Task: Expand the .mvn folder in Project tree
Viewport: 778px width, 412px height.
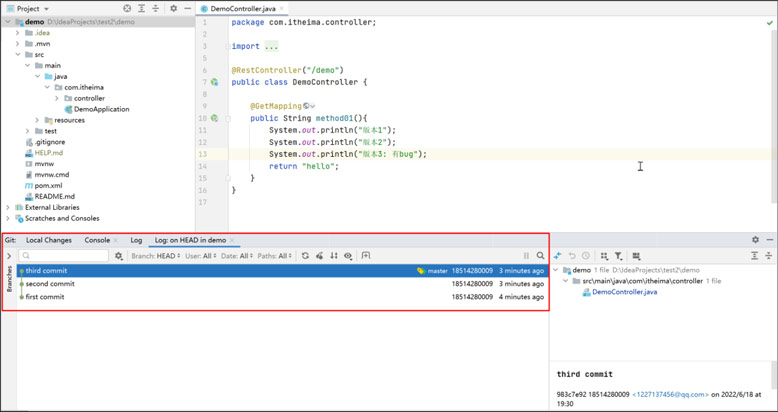Action: pyautogui.click(x=17, y=44)
